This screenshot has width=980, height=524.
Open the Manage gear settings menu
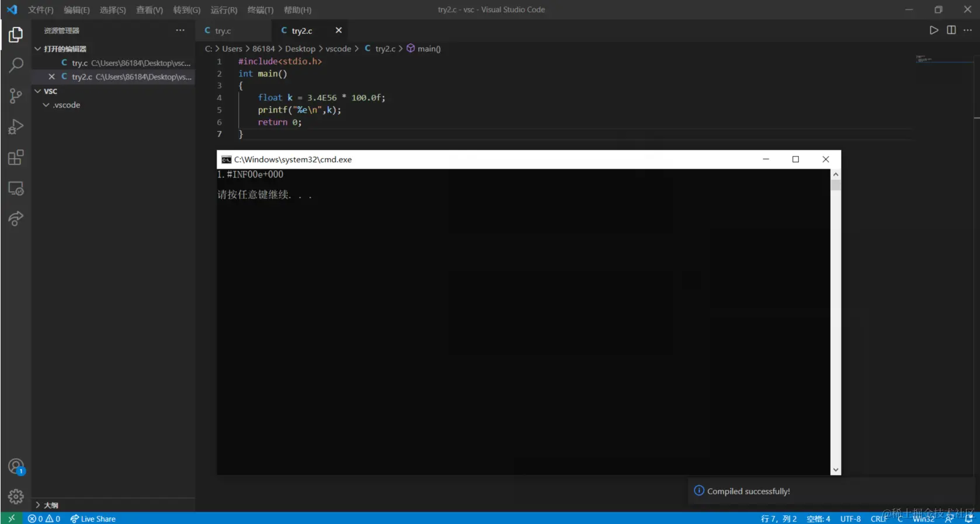pos(16,497)
